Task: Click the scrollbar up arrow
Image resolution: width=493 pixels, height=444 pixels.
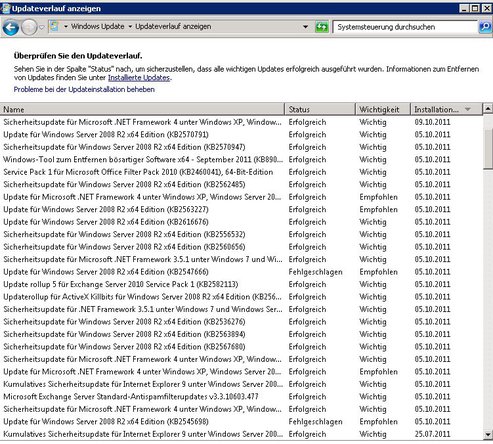Action: (x=488, y=108)
